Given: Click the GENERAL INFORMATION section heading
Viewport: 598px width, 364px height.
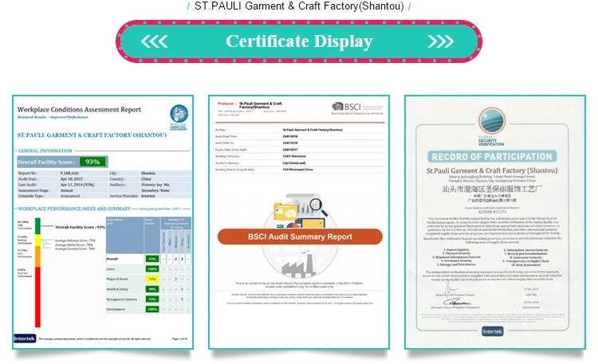Looking at the screenshot, I should pyautogui.click(x=45, y=151).
